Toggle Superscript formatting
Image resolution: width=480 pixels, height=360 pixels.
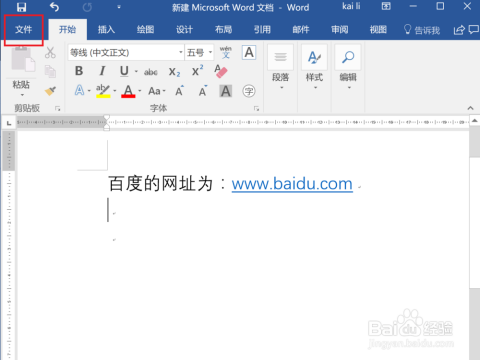(x=198, y=71)
